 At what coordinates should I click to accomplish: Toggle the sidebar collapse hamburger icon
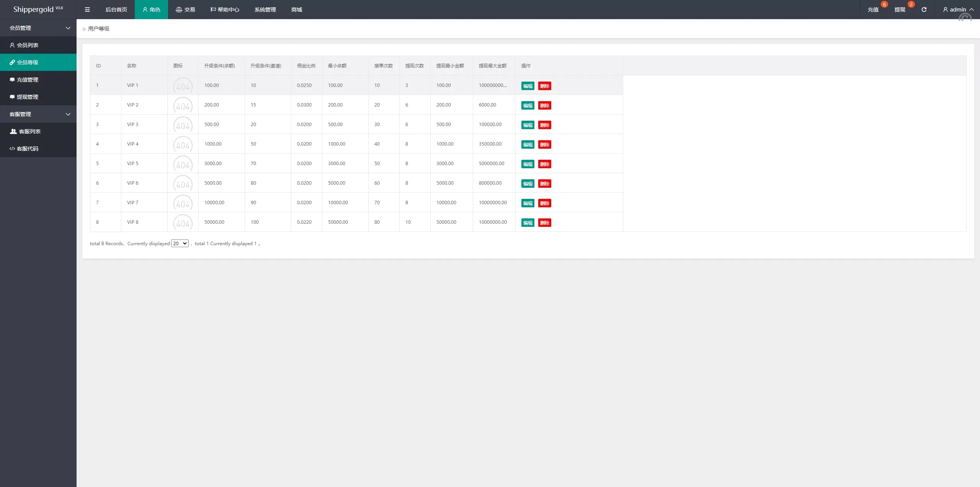coord(87,10)
